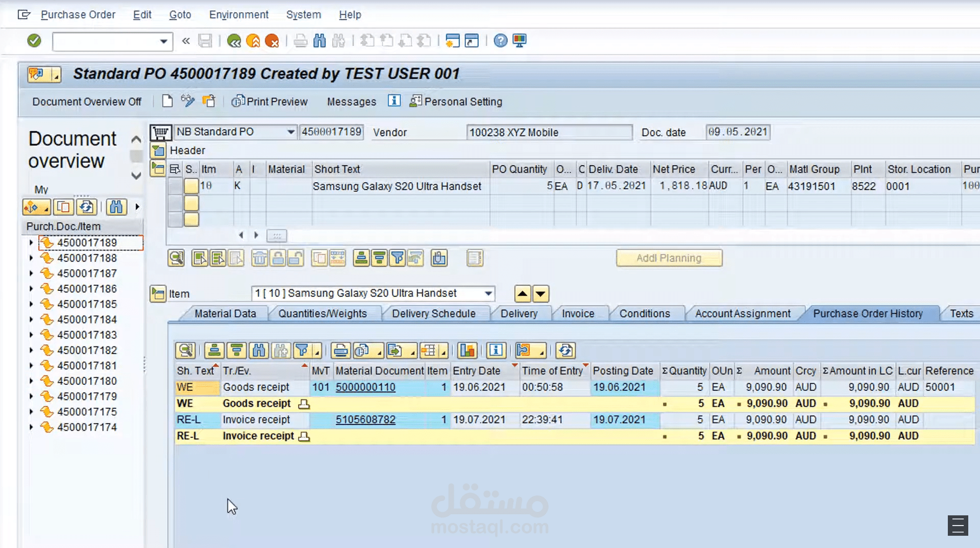The height and width of the screenshot is (548, 980).
Task: Open the layout grid dropdown in history toolbar
Action: pos(433,351)
